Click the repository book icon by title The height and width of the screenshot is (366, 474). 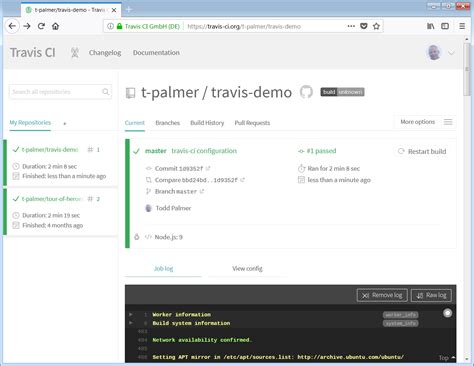click(x=130, y=93)
